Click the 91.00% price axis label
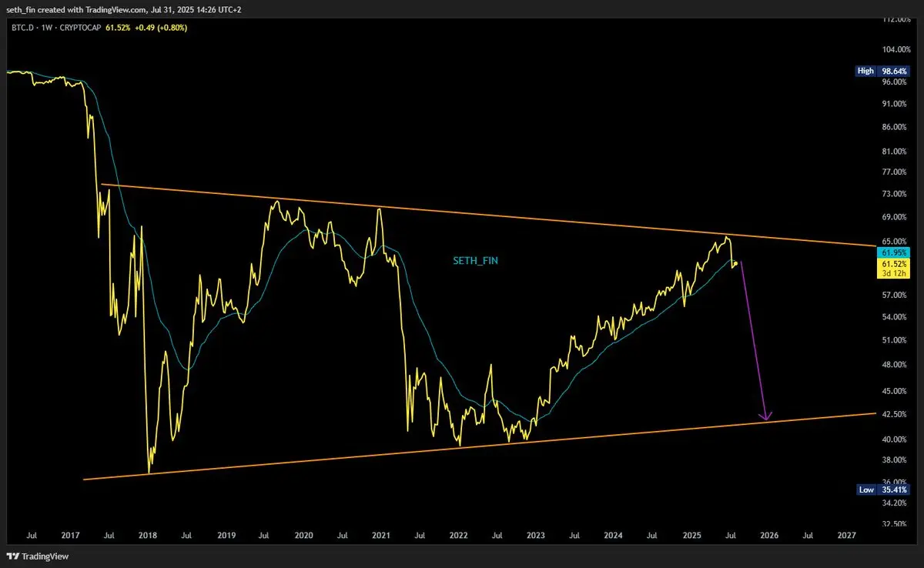Image resolution: width=924 pixels, height=568 pixels. [896, 103]
